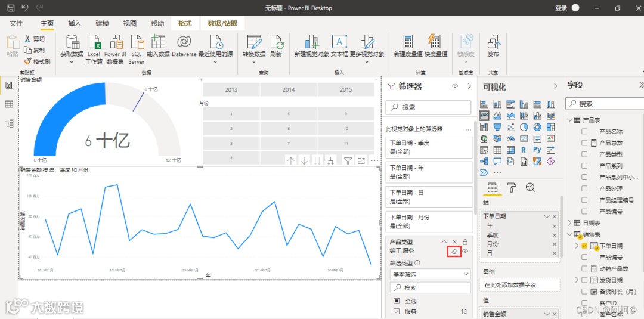This screenshot has height=319, width=644.
Task: Open the 基本筛选 filter type dropdown
Action: [x=430, y=274]
